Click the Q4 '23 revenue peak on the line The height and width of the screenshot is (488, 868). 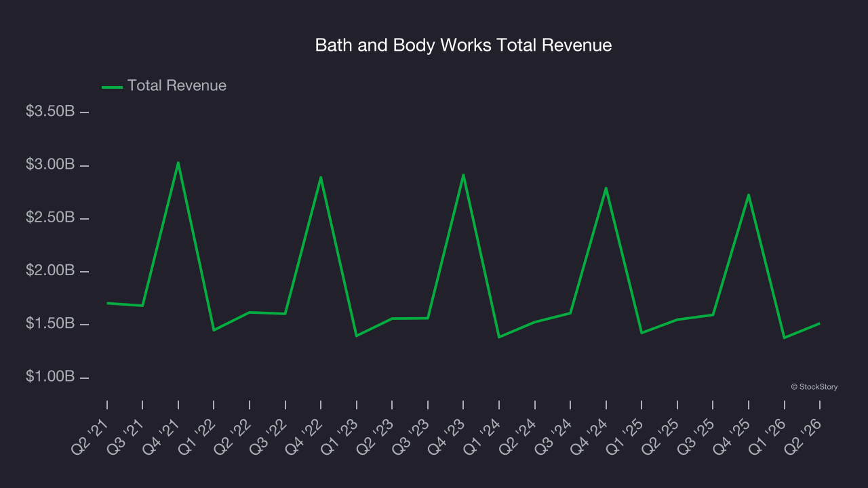[x=463, y=175]
